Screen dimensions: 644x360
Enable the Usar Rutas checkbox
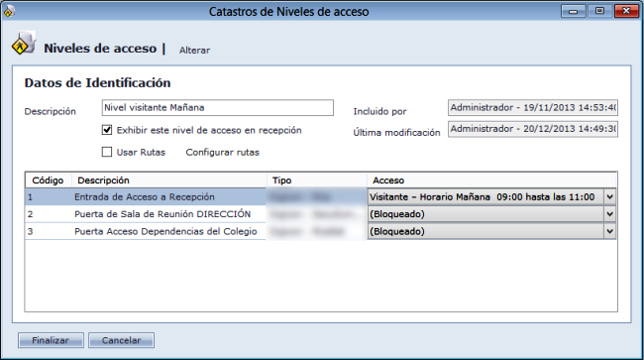pos(107,152)
